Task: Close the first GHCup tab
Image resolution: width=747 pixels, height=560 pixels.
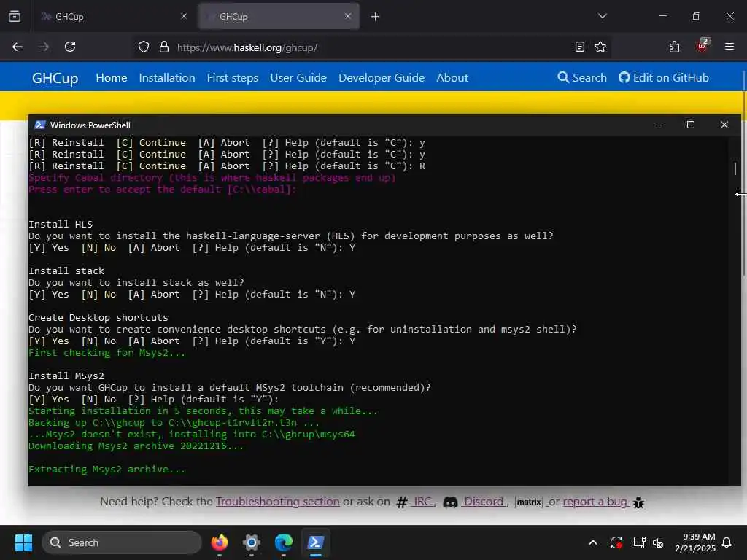Action: (x=184, y=16)
